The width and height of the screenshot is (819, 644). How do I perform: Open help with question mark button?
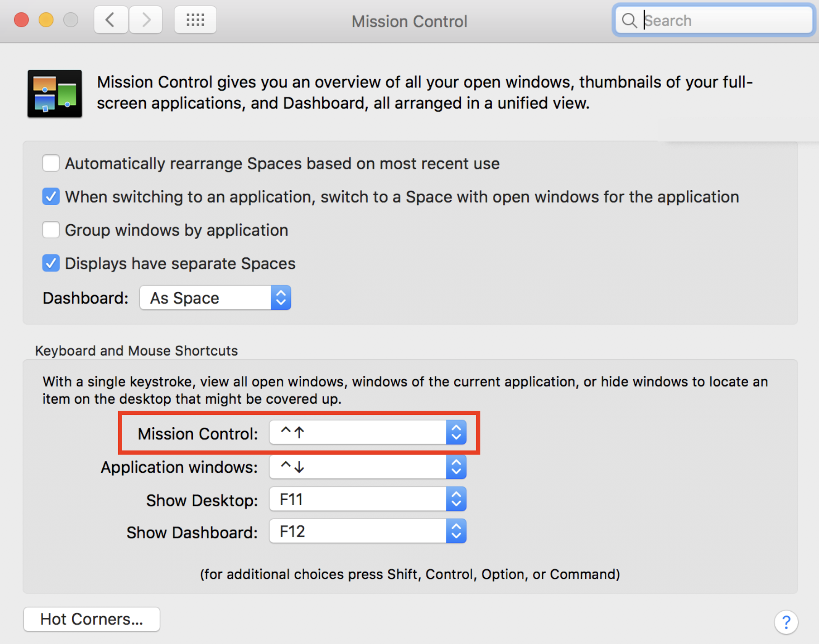tap(785, 622)
